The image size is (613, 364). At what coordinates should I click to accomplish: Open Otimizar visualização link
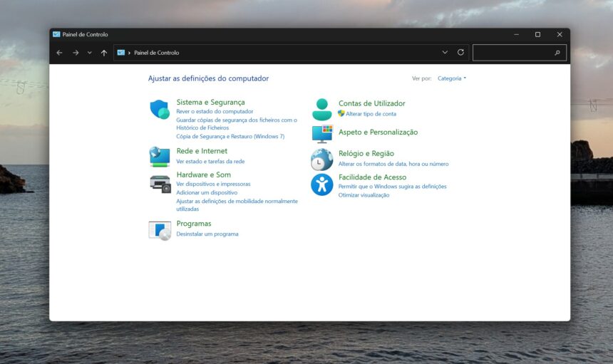[x=364, y=195]
